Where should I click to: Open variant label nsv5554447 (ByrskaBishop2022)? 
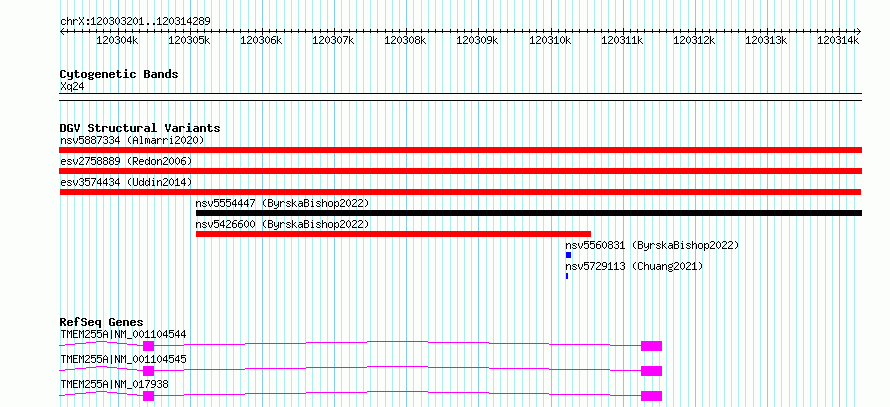[282, 203]
